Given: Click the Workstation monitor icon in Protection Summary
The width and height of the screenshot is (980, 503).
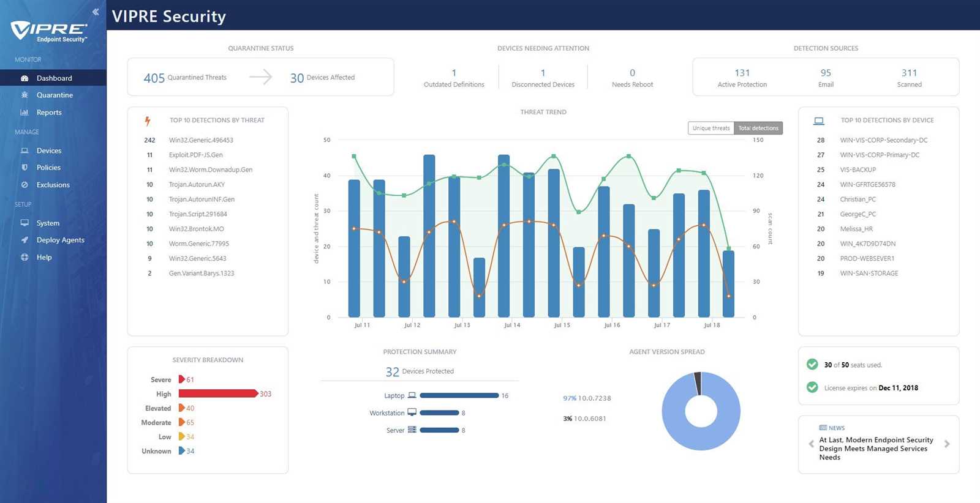Looking at the screenshot, I should pos(412,412).
